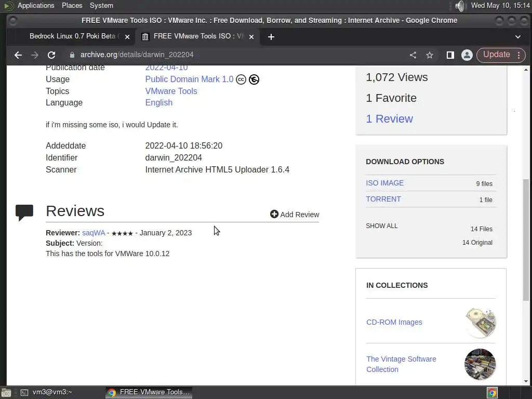
Task: Follow the English language link
Action: tap(159, 102)
